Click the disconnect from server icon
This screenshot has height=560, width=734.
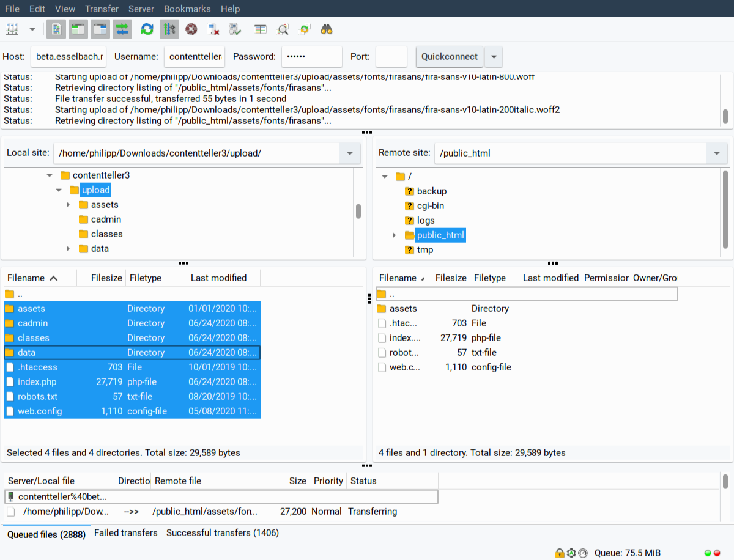pos(213,29)
